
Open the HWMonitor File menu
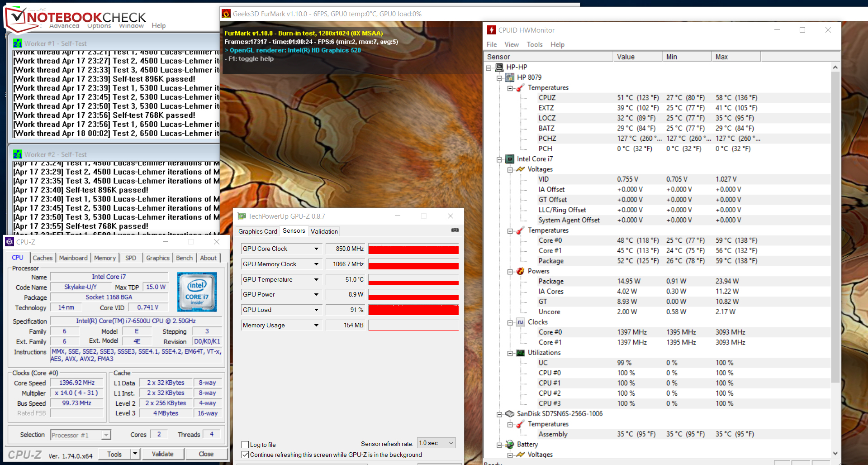click(x=492, y=44)
